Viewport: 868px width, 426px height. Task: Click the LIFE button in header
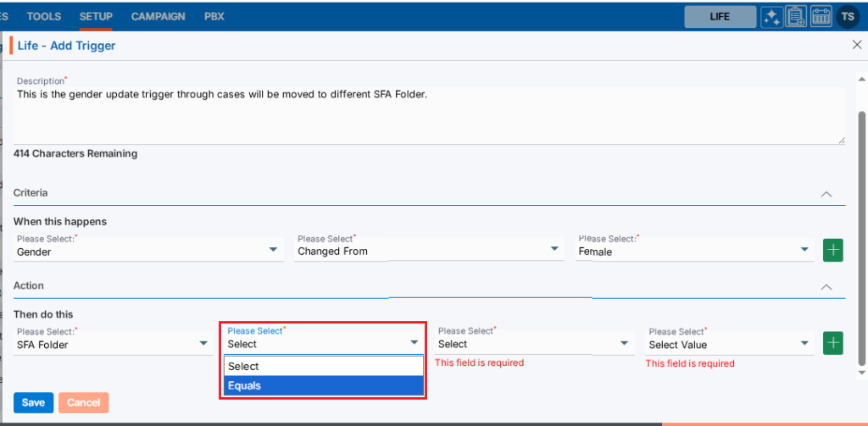[720, 16]
